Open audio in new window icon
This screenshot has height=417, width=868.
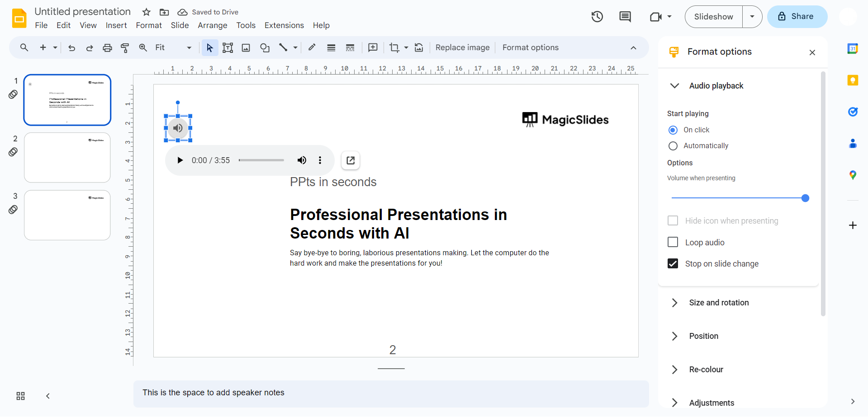pos(351,160)
